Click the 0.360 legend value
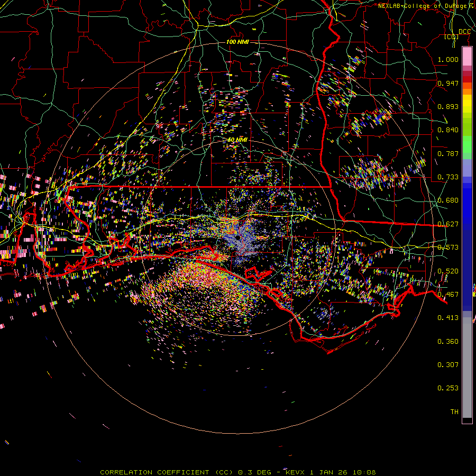This screenshot has width=476, height=476. pyautogui.click(x=448, y=342)
